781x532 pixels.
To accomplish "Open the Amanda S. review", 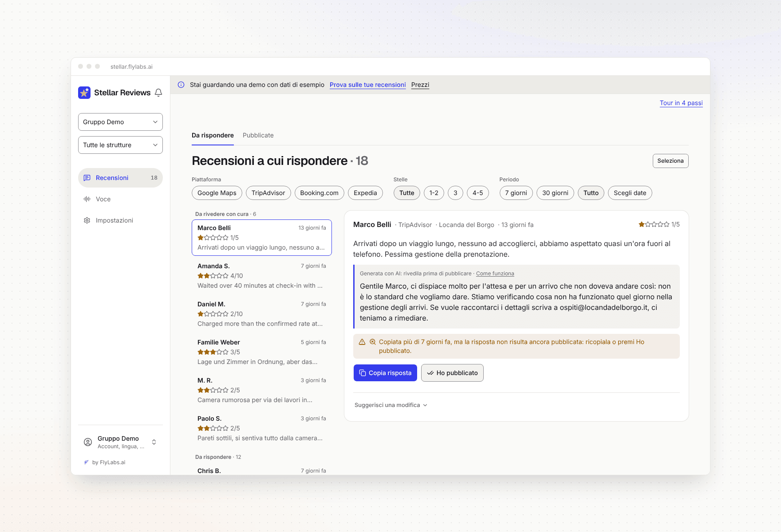I will [x=262, y=276].
